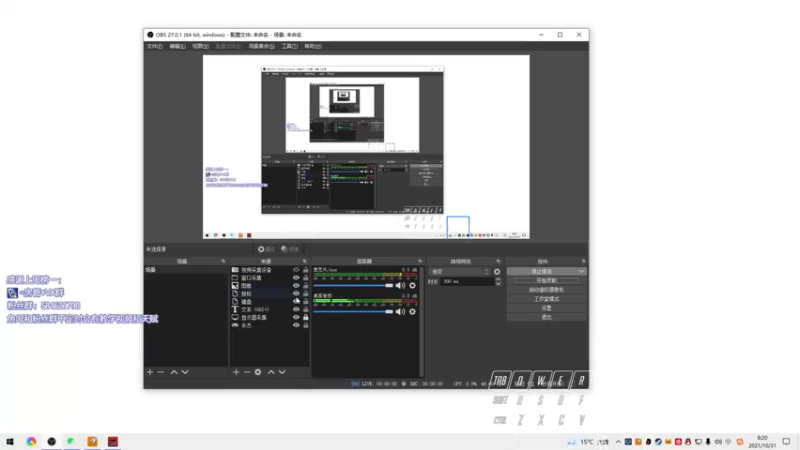The image size is (800, 450).
Task: Toggle the lock on the 窗口采集 source
Action: 306,278
